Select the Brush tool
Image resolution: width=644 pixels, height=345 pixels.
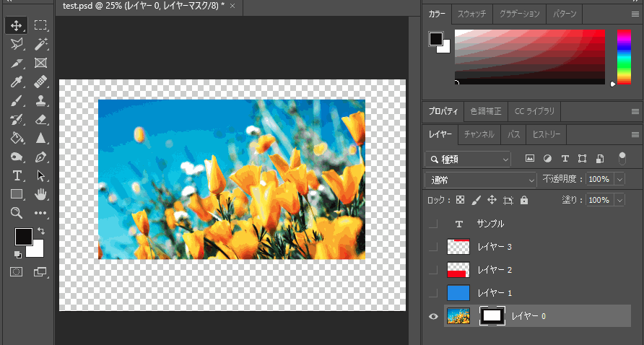pos(16,100)
